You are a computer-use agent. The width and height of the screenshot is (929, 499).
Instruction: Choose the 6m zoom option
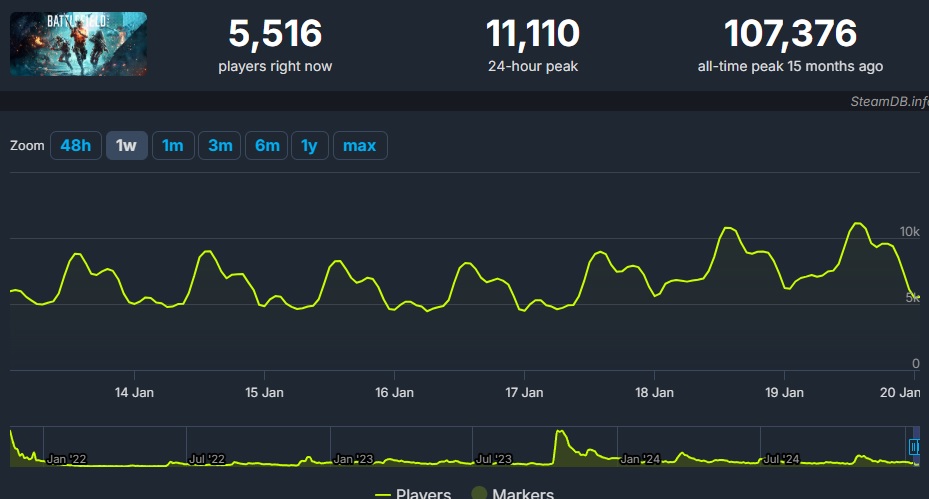[x=267, y=146]
